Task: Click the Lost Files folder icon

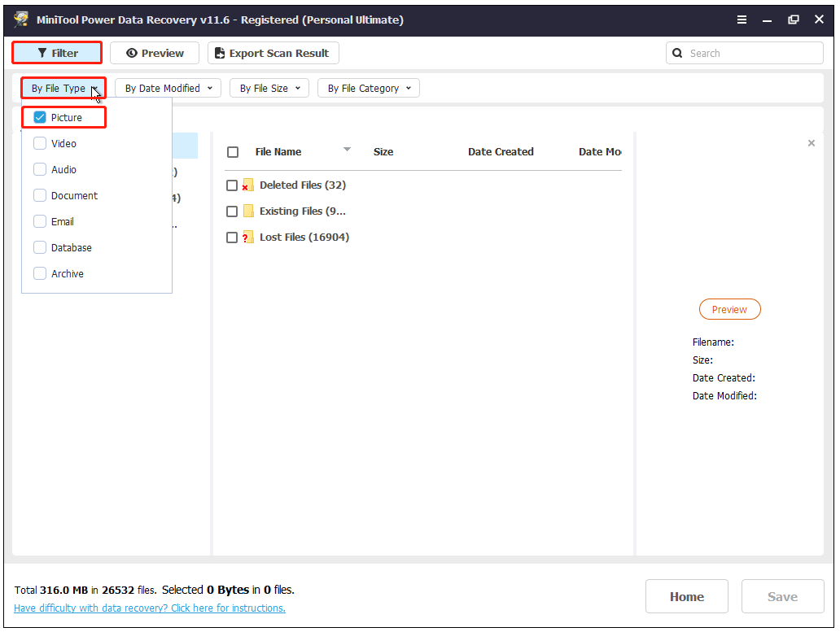Action: coord(247,237)
